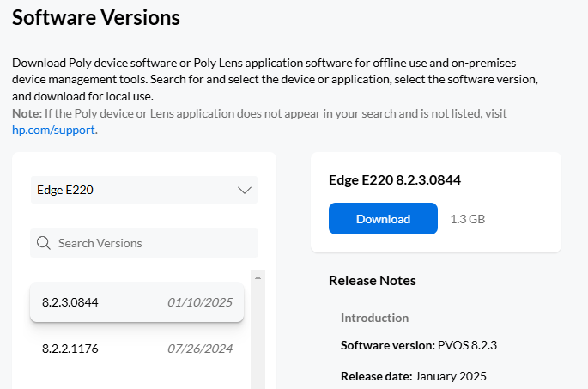588x389 pixels.
Task: Click the 1.3 GB file size label
Action: pos(468,219)
